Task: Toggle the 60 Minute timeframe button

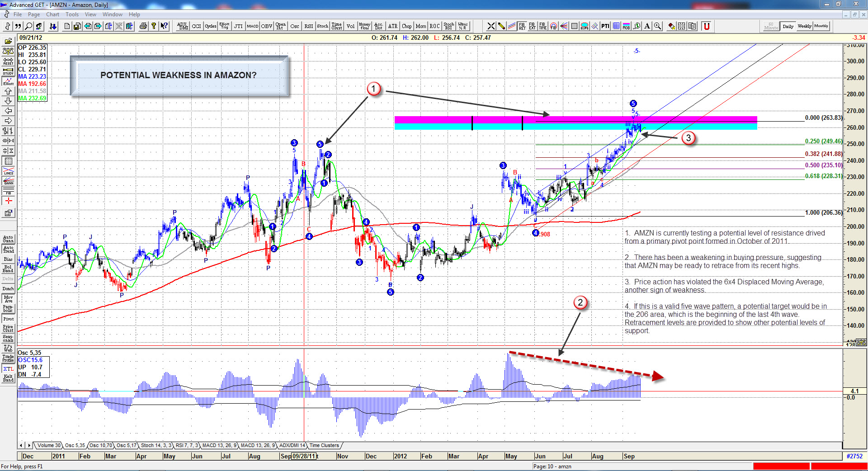Action: coord(771,26)
